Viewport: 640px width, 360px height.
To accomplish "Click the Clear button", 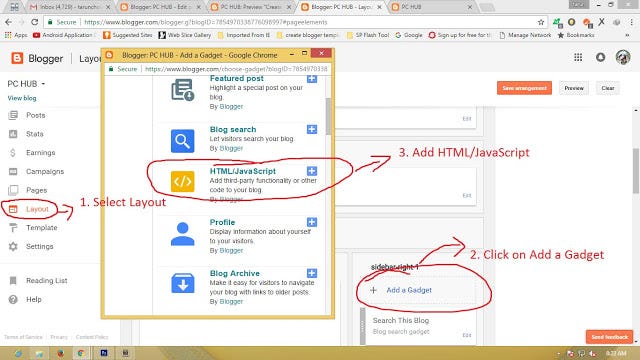I will coord(608,88).
